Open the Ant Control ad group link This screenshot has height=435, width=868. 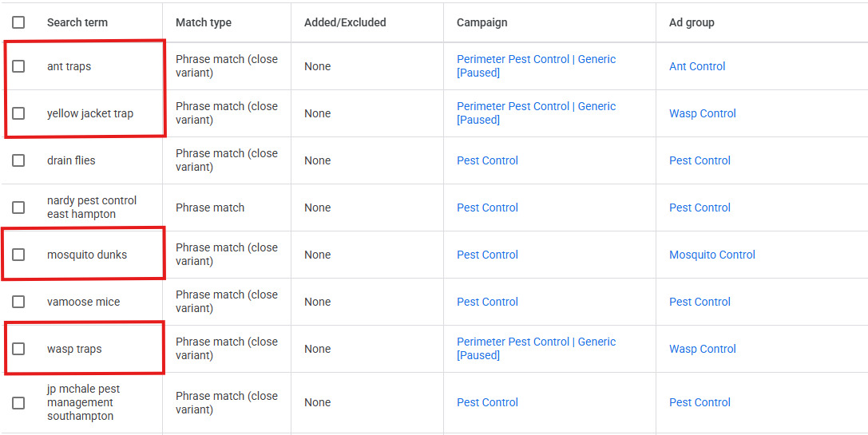pyautogui.click(x=697, y=66)
